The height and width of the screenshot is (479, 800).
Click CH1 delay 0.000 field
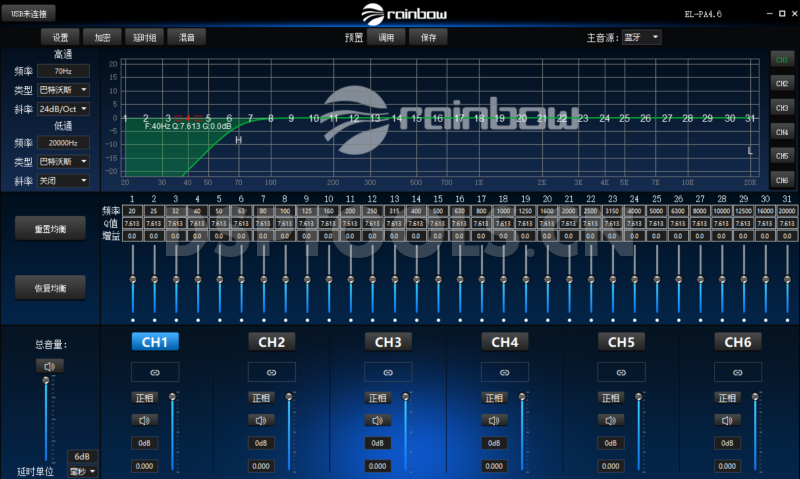[144, 466]
